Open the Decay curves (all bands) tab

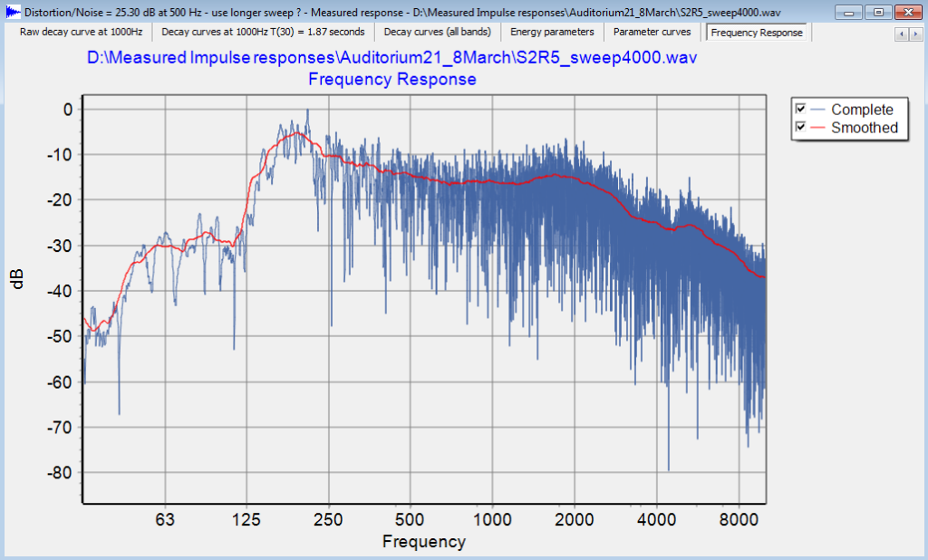[x=438, y=32]
